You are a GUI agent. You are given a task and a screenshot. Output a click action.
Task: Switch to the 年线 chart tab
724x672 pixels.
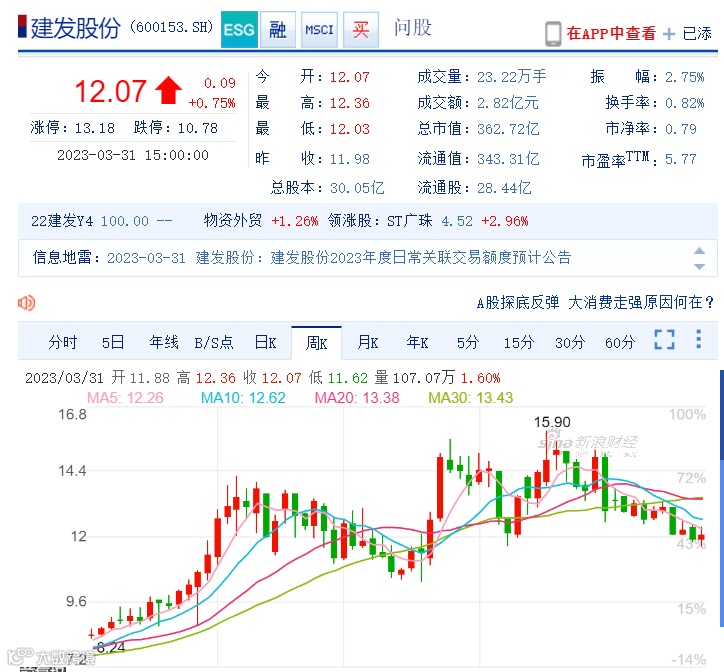pos(163,343)
